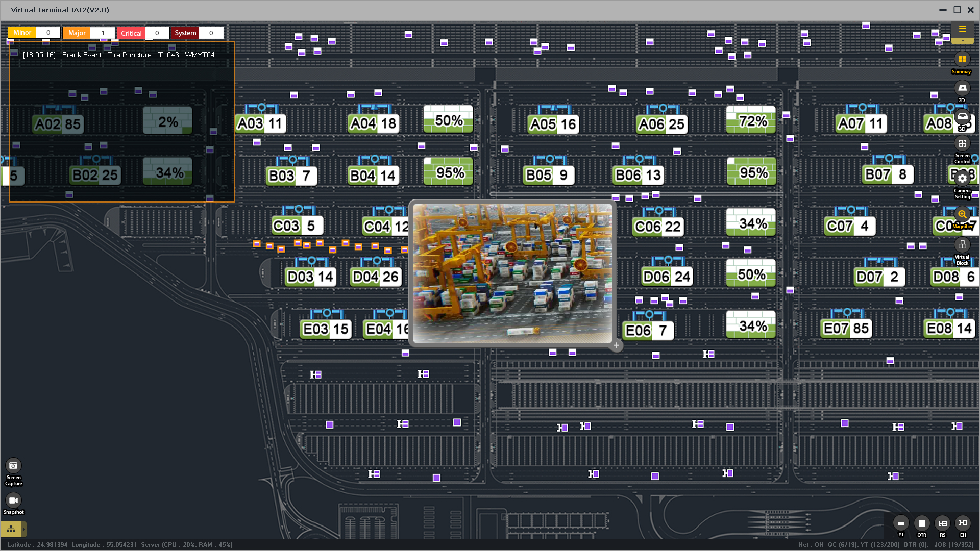Toggle the Magnifier tool
980x551 pixels.
(x=962, y=214)
